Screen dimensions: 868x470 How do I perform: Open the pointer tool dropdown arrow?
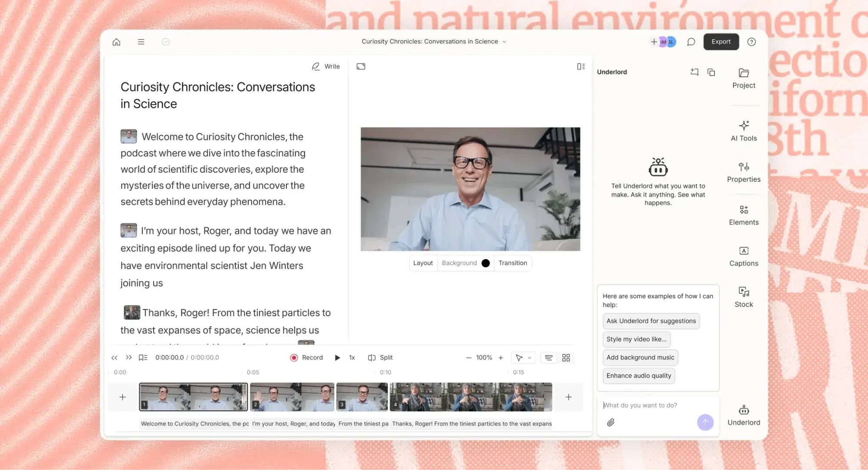(x=529, y=358)
